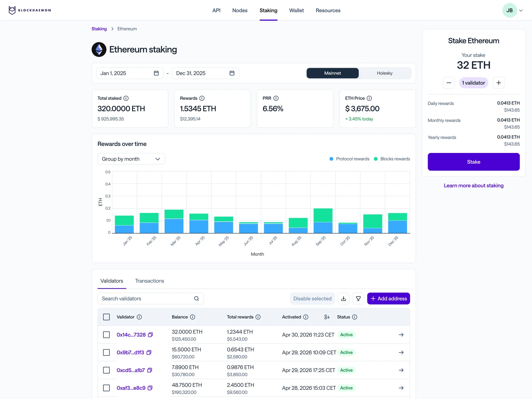Open the Wallet nav item
The width and height of the screenshot is (532, 399).
tap(297, 10)
